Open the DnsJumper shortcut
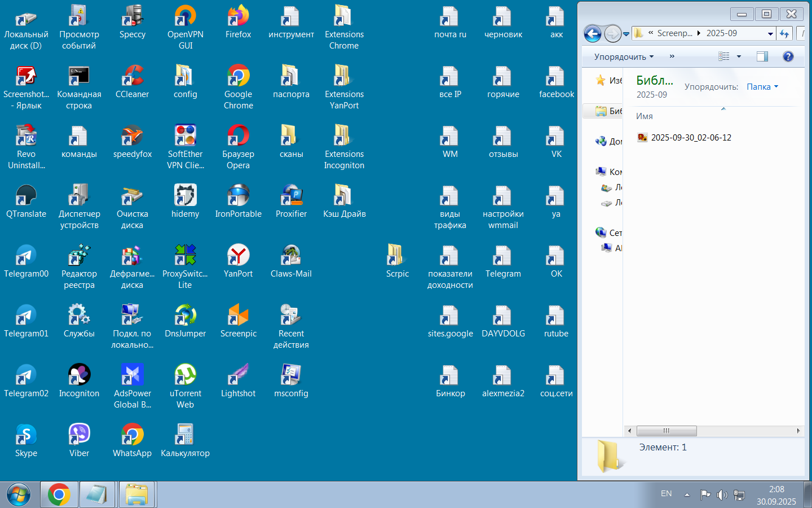This screenshot has width=812, height=508. tap(185, 321)
